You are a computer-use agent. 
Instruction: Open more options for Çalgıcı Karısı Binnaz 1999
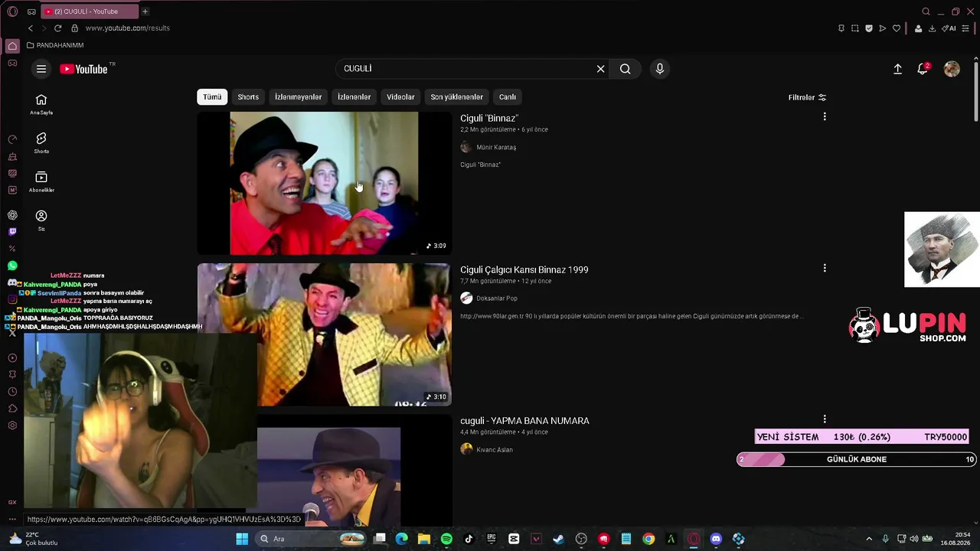pyautogui.click(x=825, y=268)
